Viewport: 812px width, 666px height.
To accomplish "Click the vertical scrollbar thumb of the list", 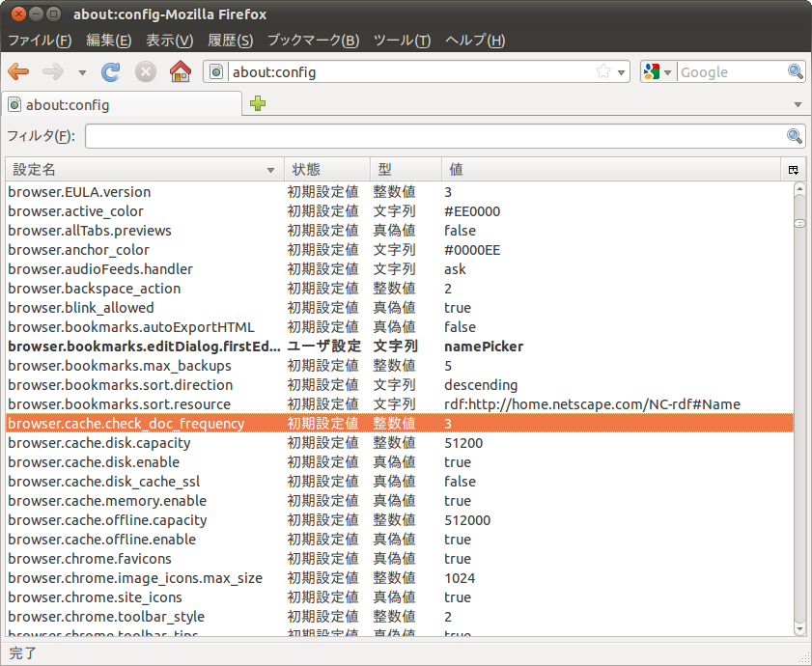I will click(x=799, y=223).
